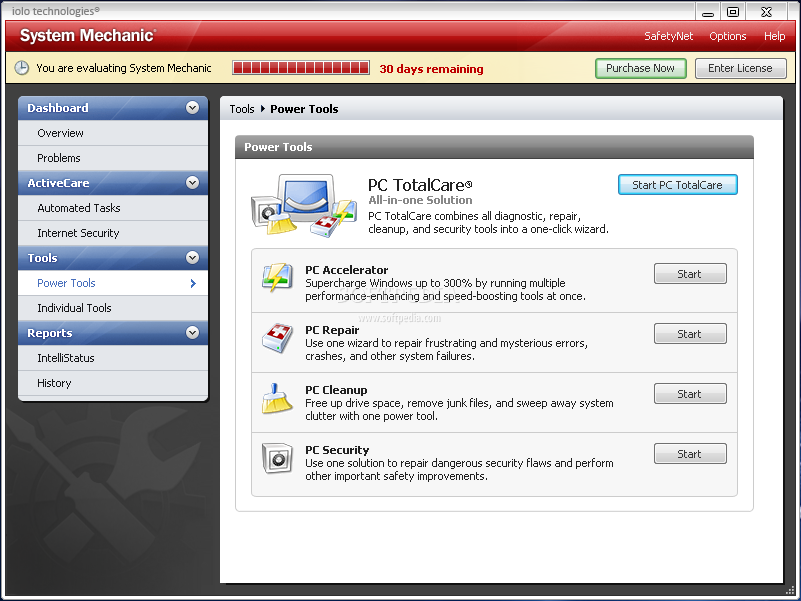
Task: Open the Options menu
Action: point(727,36)
